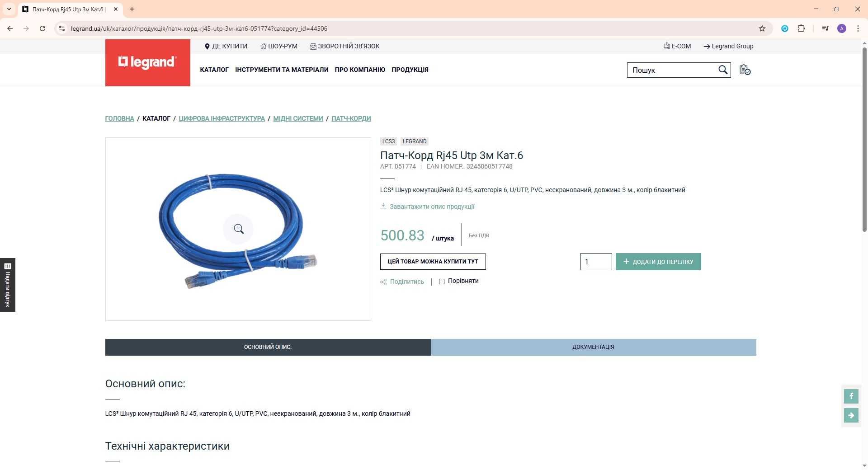Open media control icon in toolbar

point(825,28)
